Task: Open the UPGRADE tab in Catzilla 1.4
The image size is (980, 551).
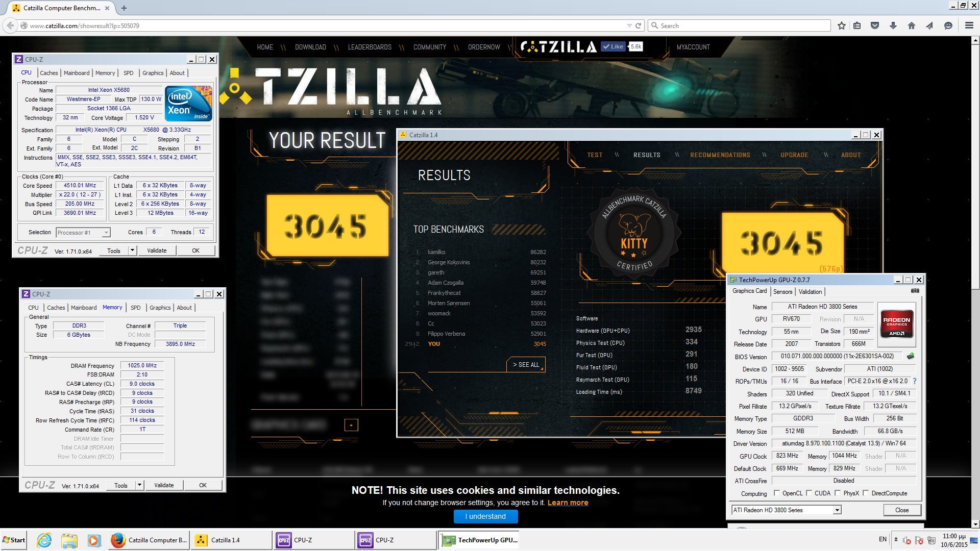Action: (x=794, y=155)
